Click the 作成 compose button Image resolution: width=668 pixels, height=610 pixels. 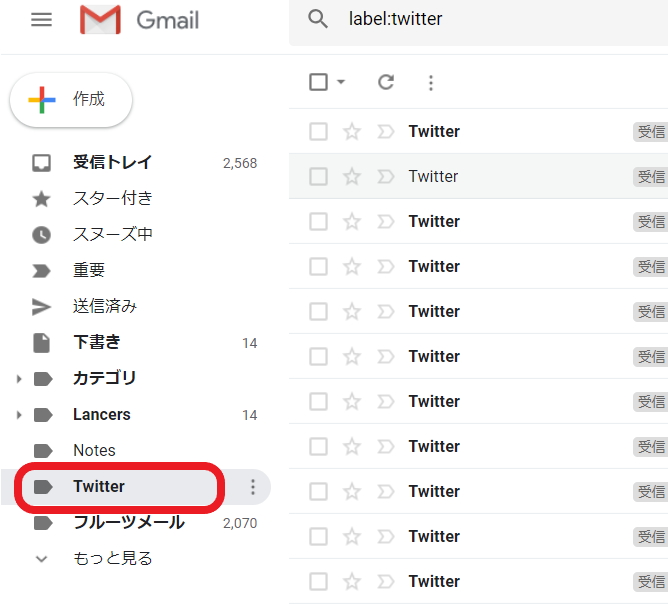tap(71, 100)
